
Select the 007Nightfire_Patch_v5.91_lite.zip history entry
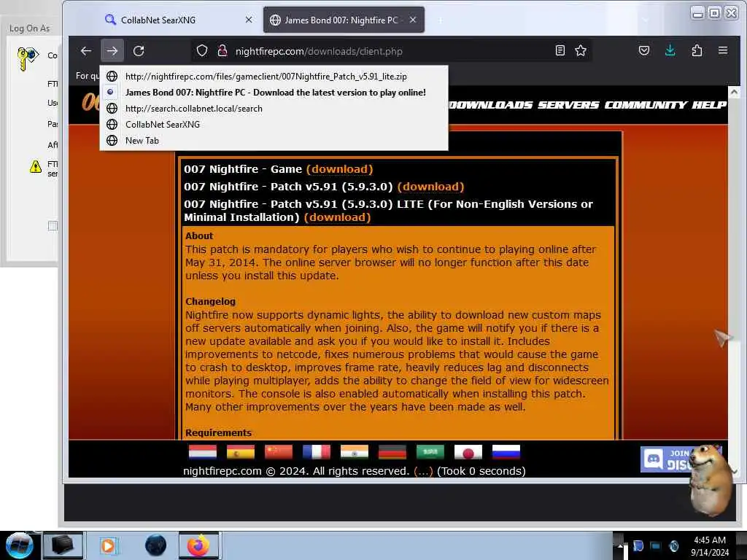point(274,76)
